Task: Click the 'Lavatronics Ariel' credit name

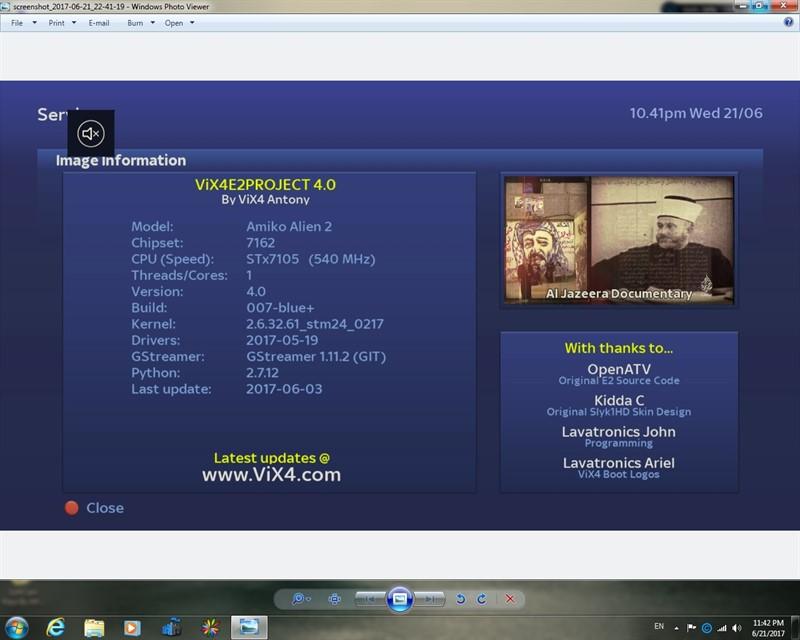Action: [619, 463]
